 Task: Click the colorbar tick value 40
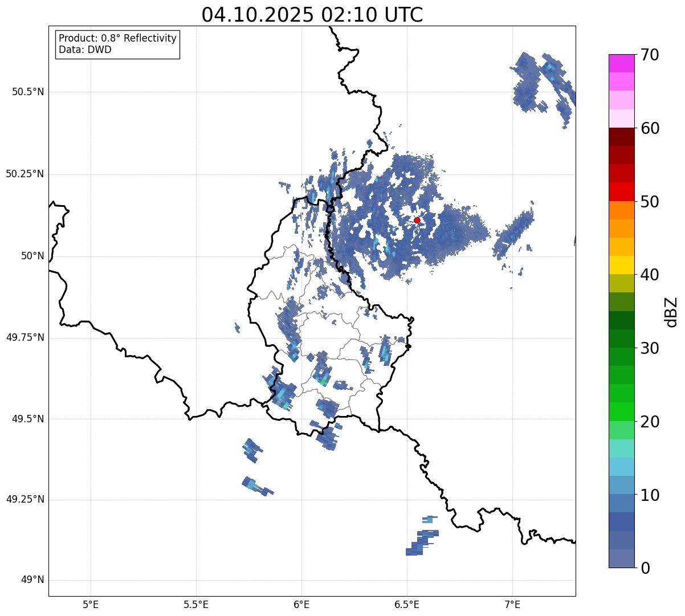point(650,275)
